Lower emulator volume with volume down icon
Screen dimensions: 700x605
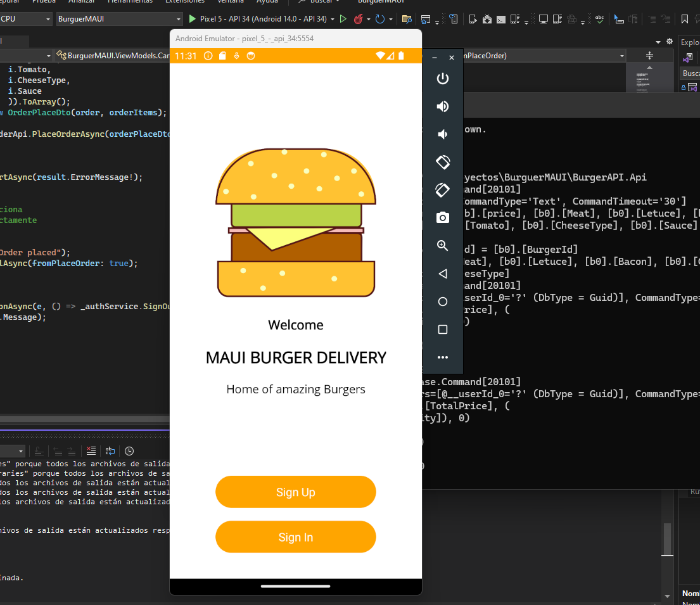point(442,134)
